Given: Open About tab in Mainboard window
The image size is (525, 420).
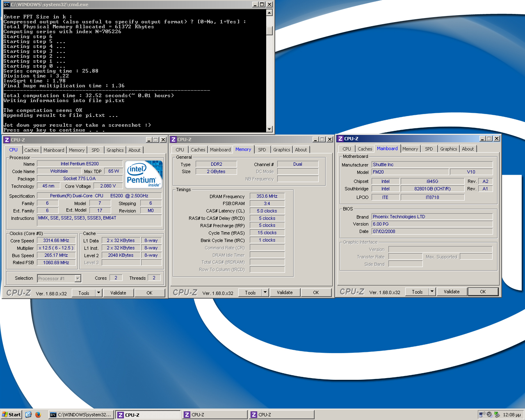Looking at the screenshot, I should [x=468, y=149].
